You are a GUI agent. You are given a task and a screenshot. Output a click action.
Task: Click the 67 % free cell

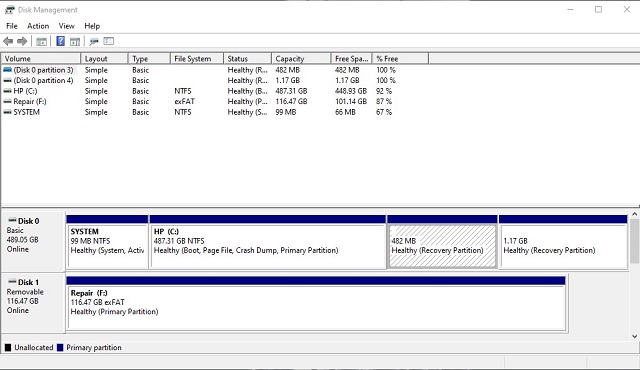click(x=384, y=112)
